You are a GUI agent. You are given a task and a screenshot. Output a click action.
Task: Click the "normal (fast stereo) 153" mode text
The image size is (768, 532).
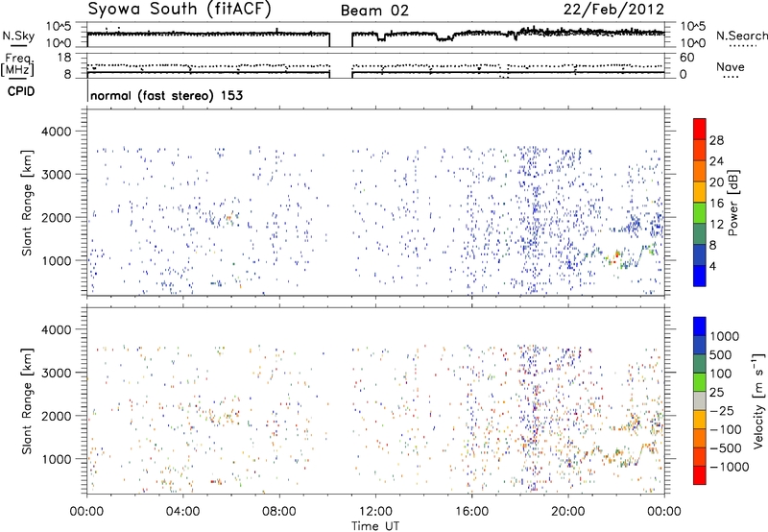(166, 95)
